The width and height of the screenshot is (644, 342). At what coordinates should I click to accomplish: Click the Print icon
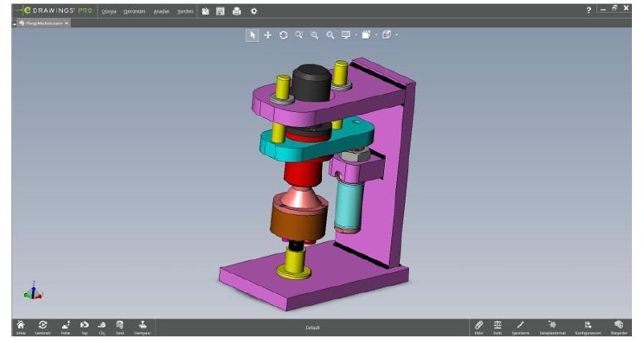(x=237, y=11)
